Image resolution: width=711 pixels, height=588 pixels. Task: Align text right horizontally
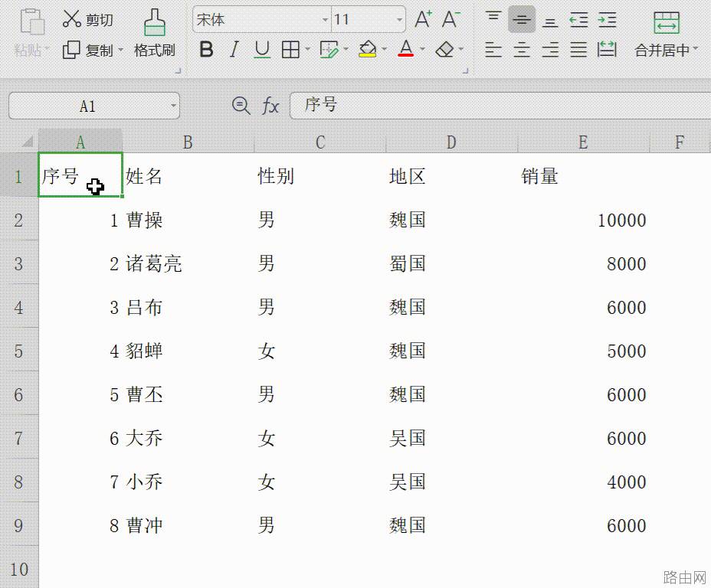(550, 49)
